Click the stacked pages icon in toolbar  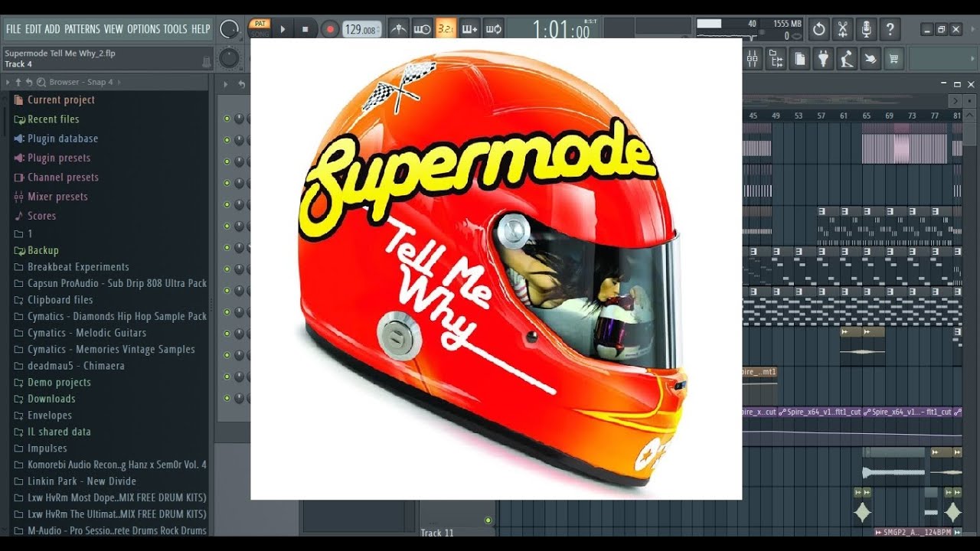point(799,59)
